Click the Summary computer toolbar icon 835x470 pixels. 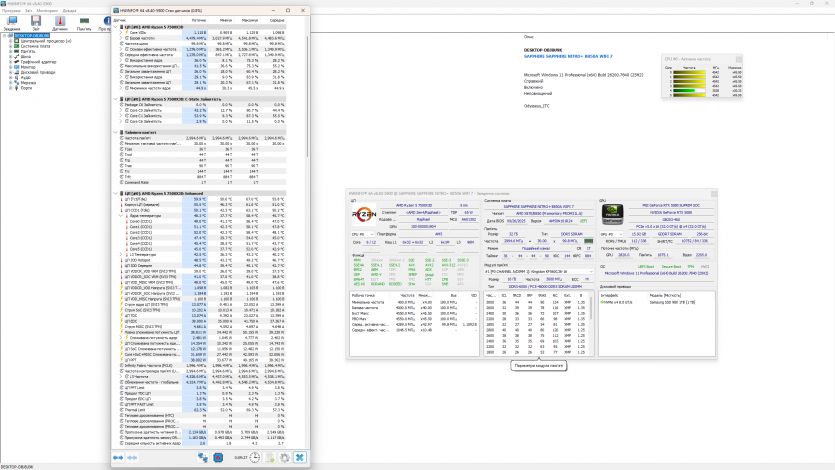tap(12, 22)
